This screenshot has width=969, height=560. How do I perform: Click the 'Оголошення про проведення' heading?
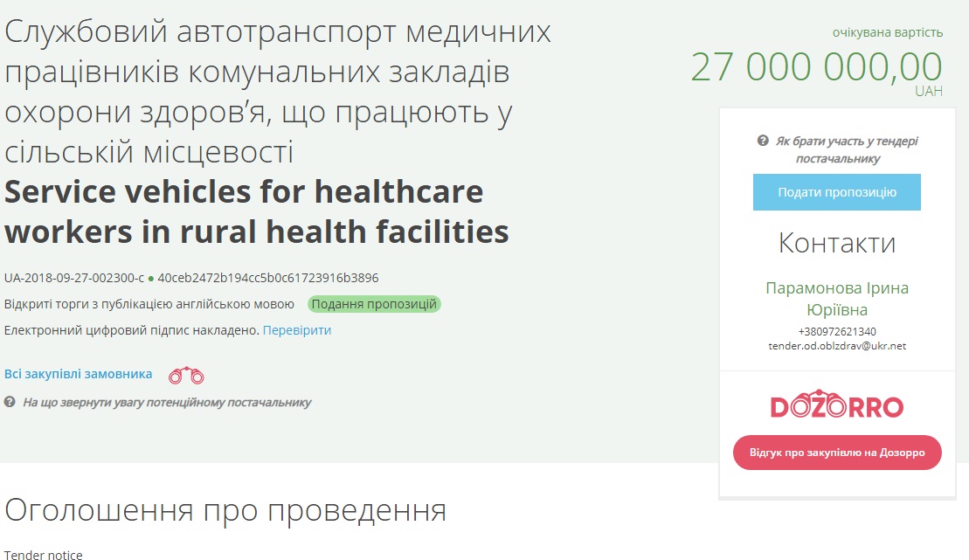(225, 511)
